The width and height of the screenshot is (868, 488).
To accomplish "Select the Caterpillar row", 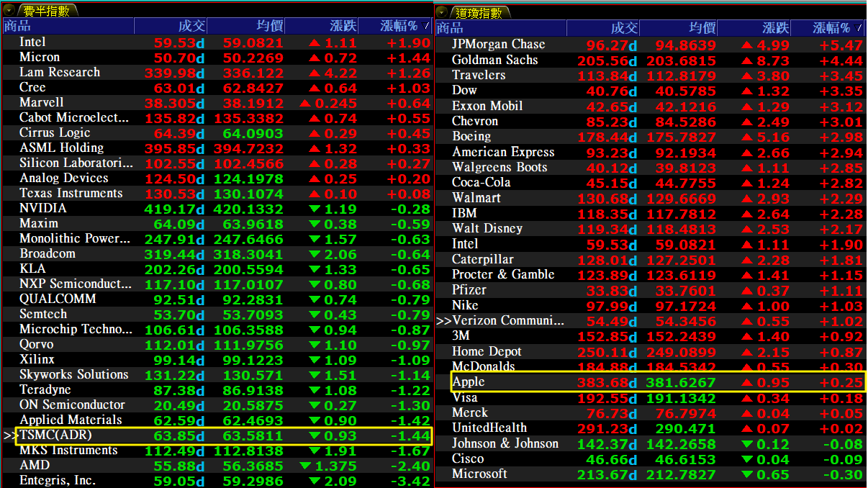I will point(650,260).
